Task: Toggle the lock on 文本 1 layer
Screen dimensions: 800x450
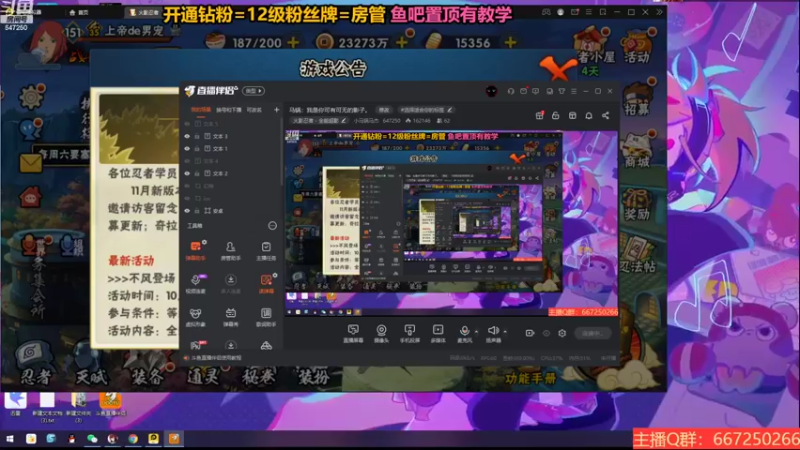Action: 197,148
